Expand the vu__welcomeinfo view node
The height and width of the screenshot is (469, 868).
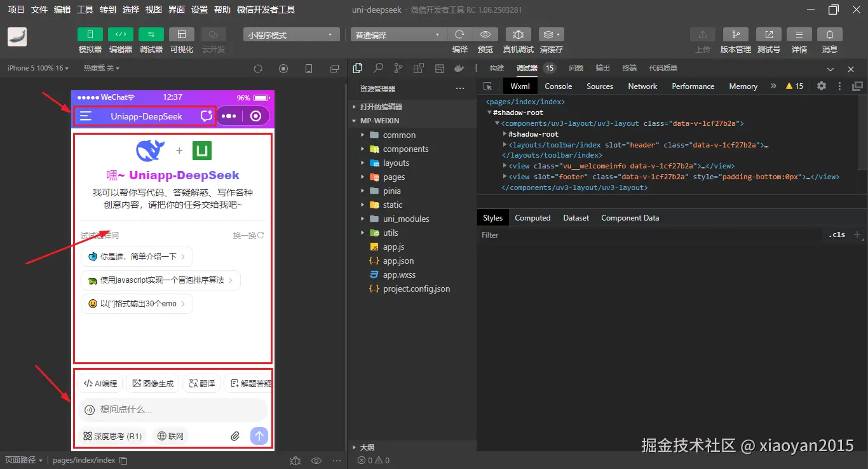tap(505, 166)
